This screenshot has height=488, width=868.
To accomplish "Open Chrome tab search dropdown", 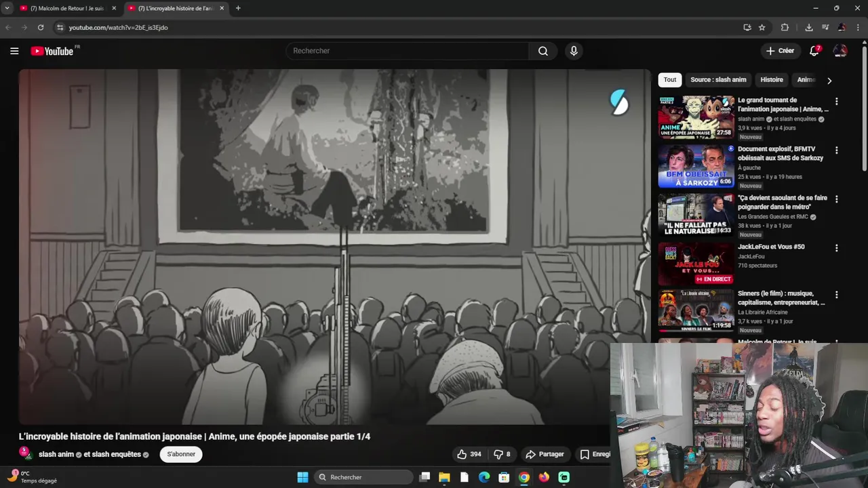I will (7, 8).
